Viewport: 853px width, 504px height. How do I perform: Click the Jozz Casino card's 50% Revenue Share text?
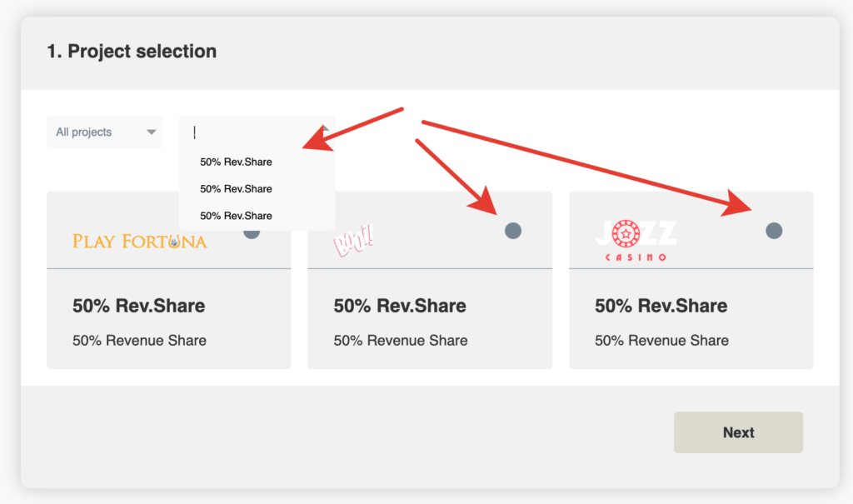[661, 340]
